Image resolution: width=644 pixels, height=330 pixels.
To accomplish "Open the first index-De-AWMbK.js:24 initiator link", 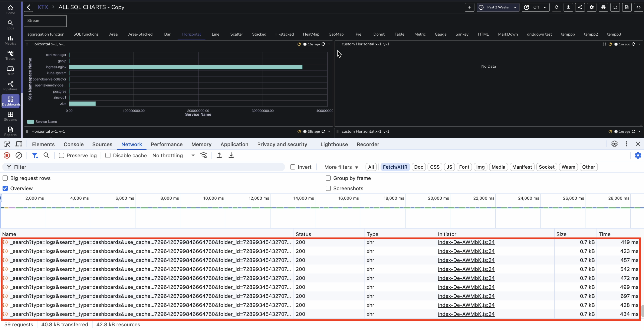I will tap(466, 242).
